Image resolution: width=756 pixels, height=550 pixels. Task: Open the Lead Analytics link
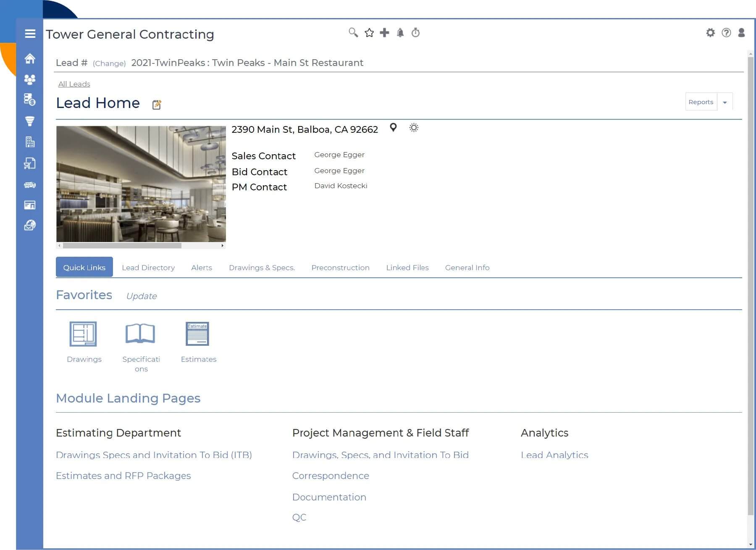[554, 455]
